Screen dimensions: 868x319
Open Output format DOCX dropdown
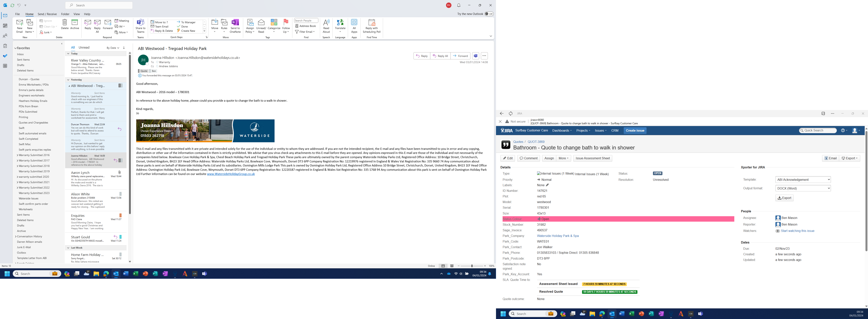point(803,189)
